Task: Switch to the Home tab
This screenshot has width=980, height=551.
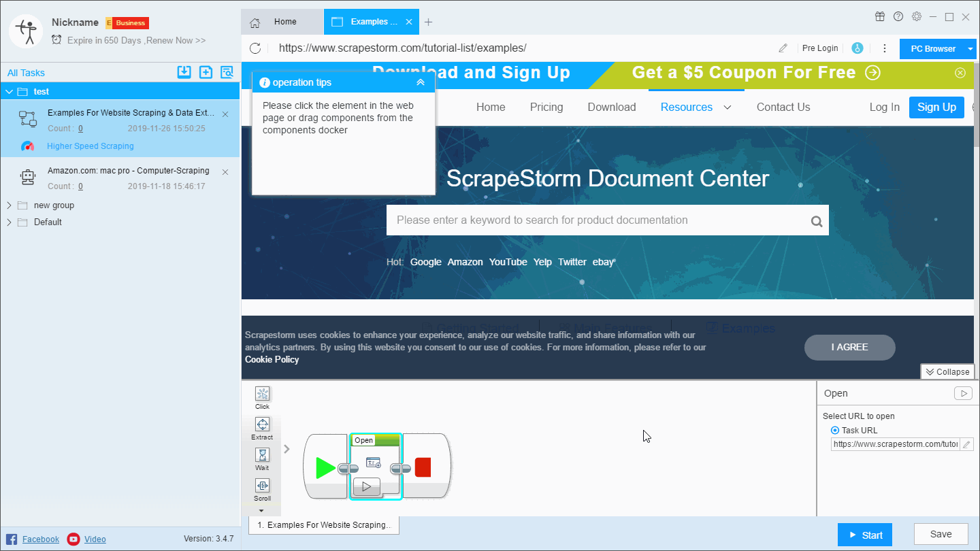Action: [282, 22]
